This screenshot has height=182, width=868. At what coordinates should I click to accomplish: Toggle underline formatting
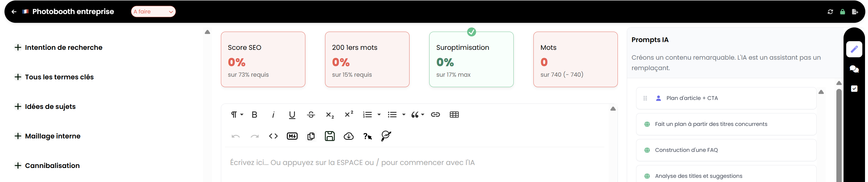point(292,115)
